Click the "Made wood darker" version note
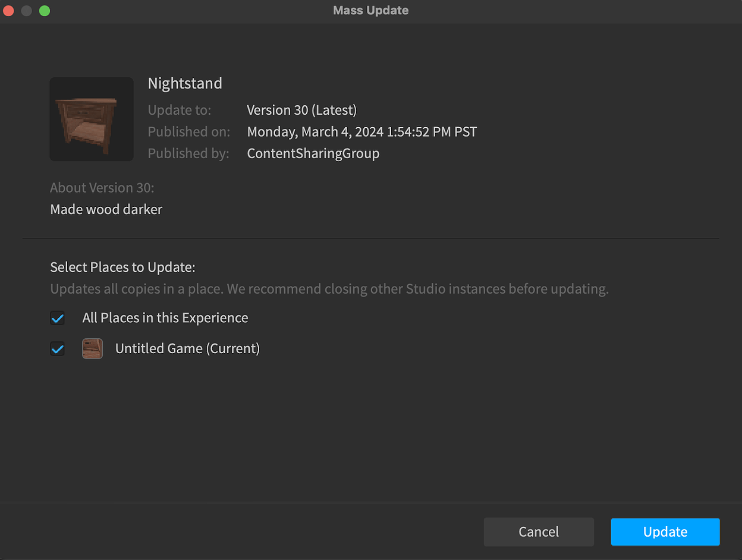The image size is (742, 560). pyautogui.click(x=106, y=209)
